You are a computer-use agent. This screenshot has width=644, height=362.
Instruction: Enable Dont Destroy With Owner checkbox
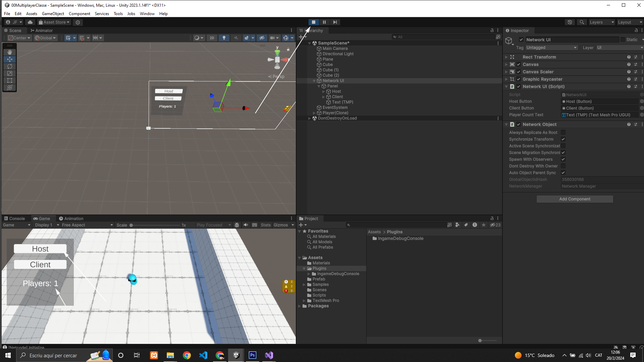point(563,166)
